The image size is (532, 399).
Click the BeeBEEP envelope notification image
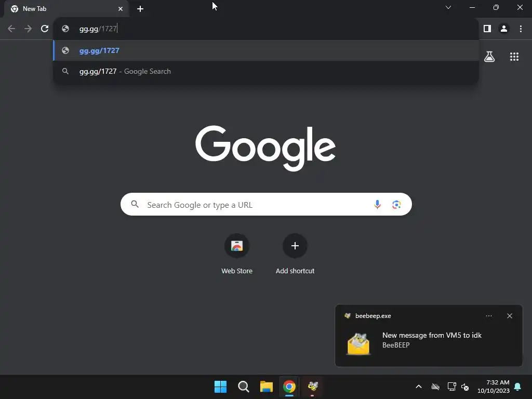pos(358,344)
